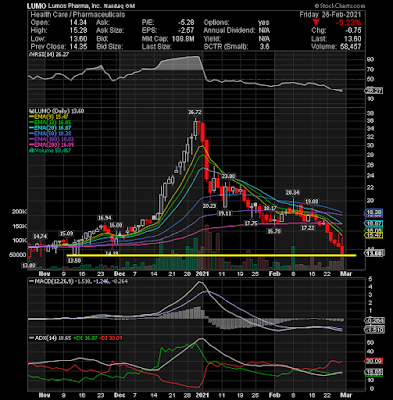This screenshot has height=400, width=393.
Task: Click the 22.90 price annotation
Action: coord(229,176)
